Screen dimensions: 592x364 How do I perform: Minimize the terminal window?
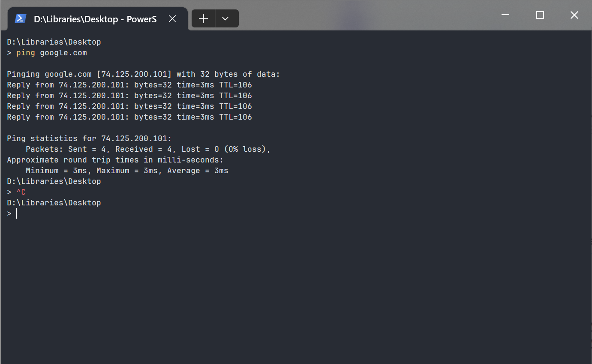506,15
